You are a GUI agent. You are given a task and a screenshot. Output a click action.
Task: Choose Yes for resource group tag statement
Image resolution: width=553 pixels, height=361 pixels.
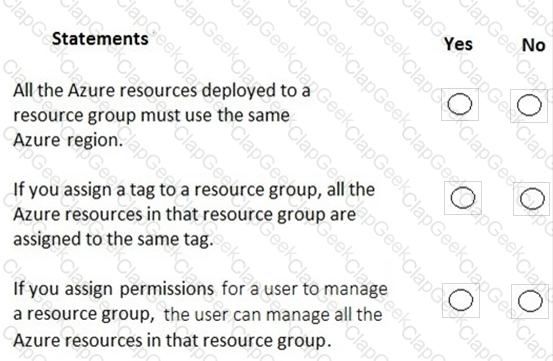(x=463, y=198)
